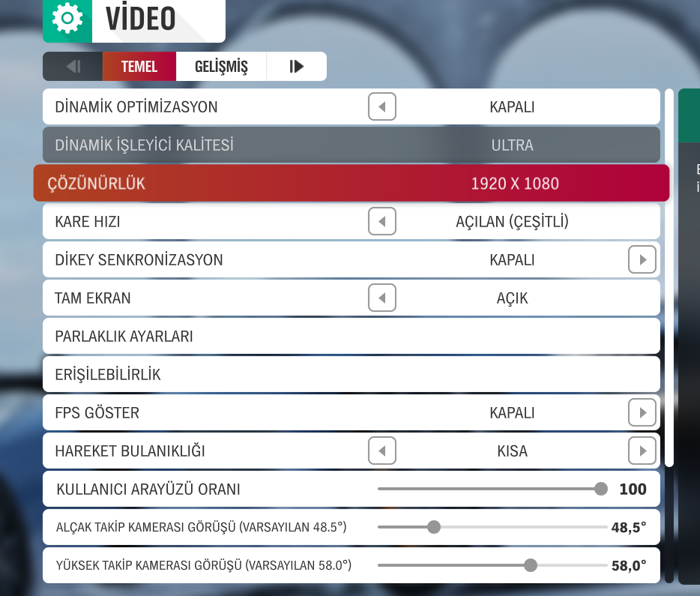This screenshot has width=700, height=596.
Task: Click the DİKEY SENKRONİZASYON label
Action: (x=139, y=260)
